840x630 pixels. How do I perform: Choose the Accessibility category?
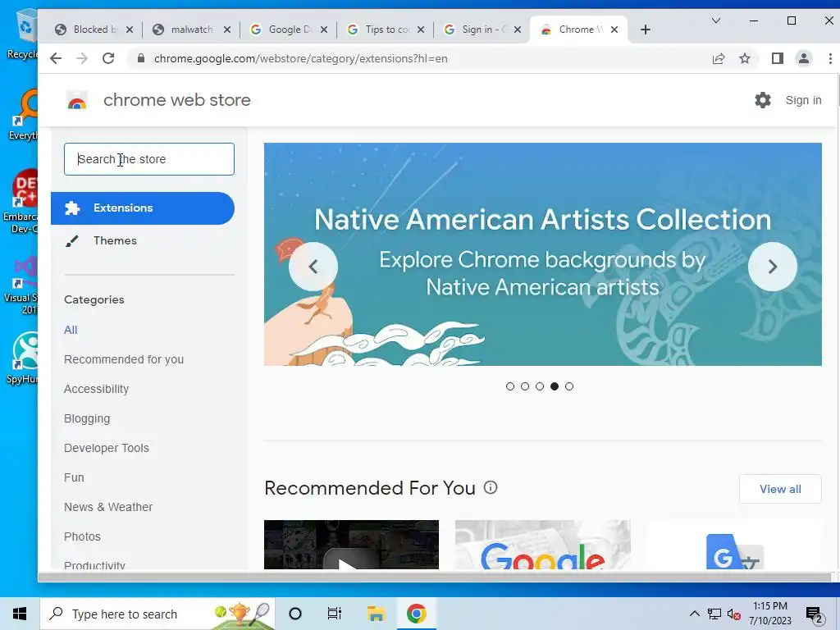97,389
